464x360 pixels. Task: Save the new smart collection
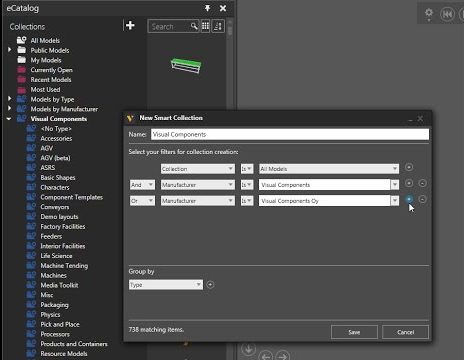[x=354, y=332]
